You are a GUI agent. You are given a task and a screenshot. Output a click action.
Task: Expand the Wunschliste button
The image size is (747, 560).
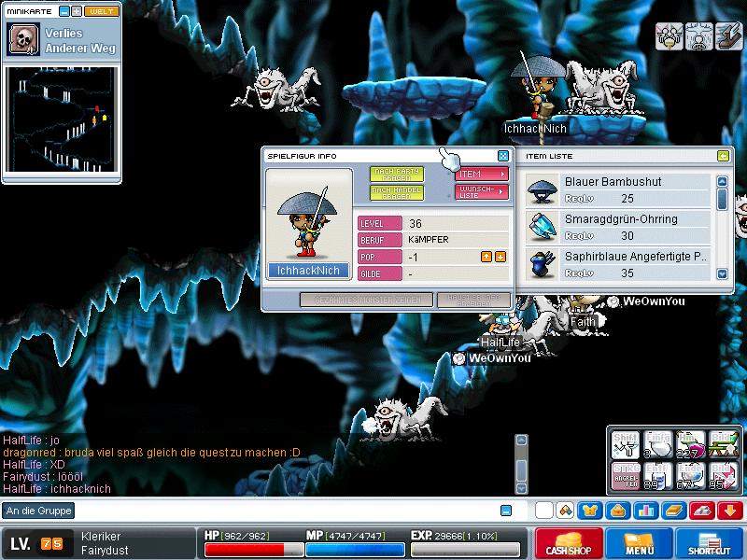click(x=482, y=192)
